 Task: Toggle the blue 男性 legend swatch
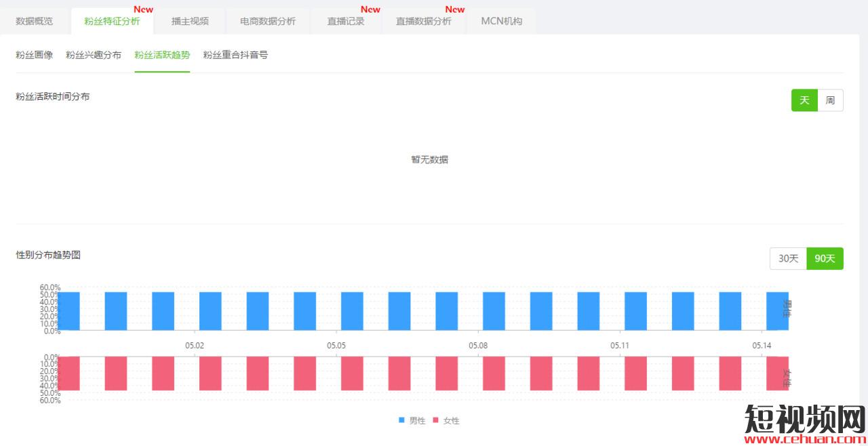click(x=402, y=420)
